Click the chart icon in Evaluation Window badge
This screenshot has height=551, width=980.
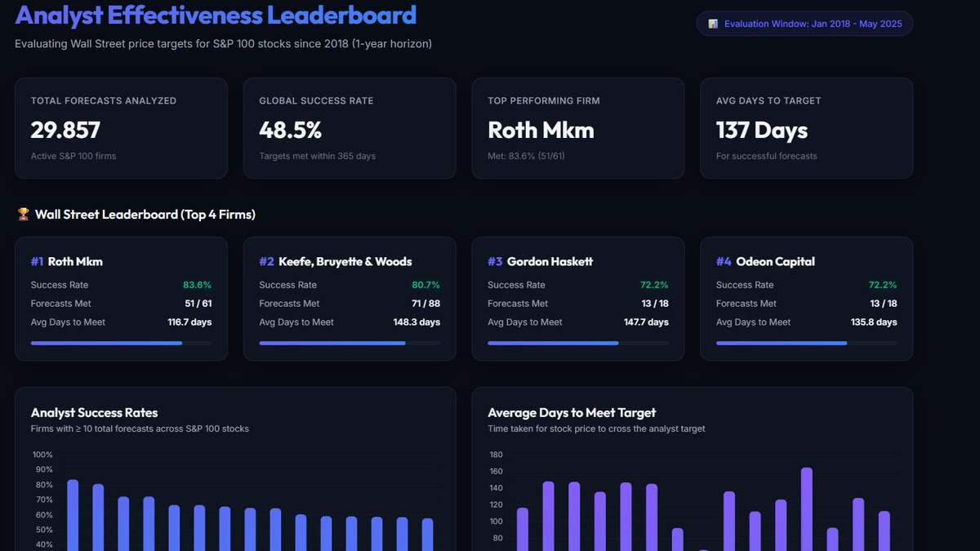(713, 24)
